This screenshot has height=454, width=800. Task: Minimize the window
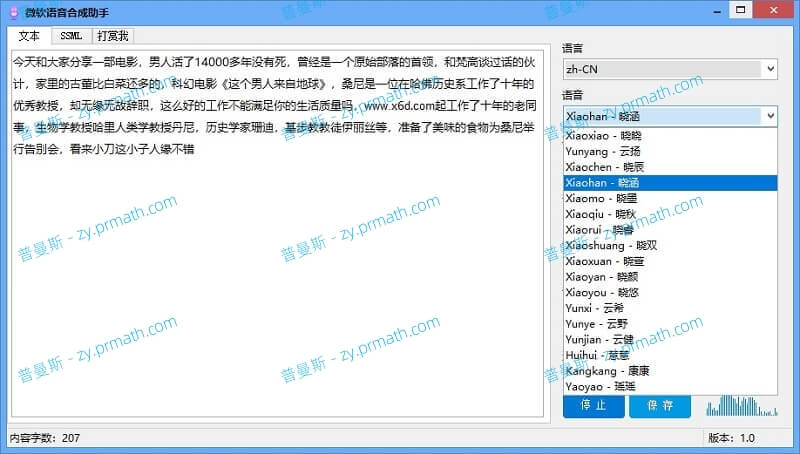(717, 11)
